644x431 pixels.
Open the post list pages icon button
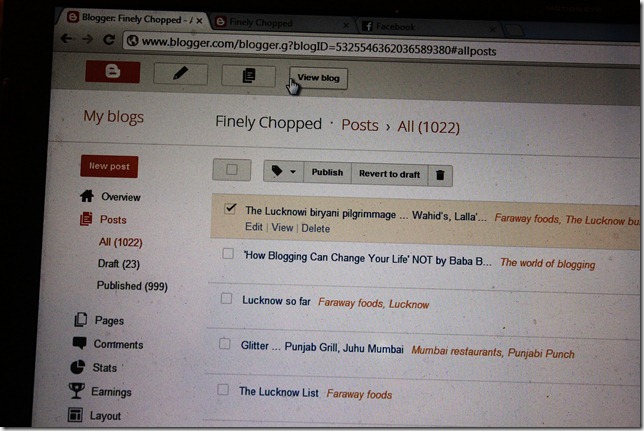(x=248, y=76)
